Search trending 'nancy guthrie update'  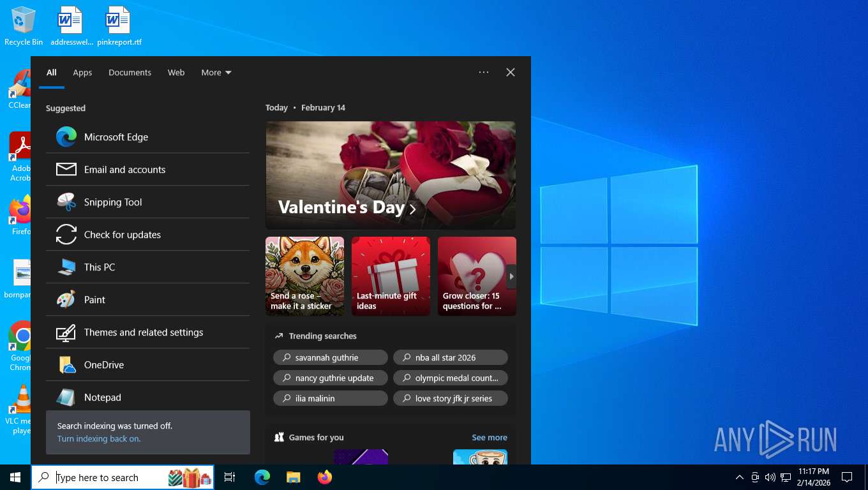[x=331, y=378]
